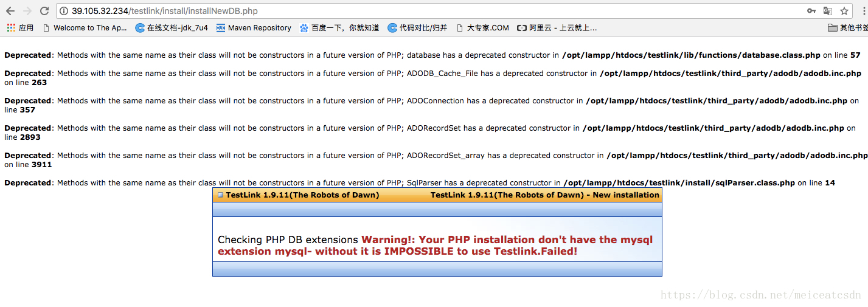Screen dimensions: 868x307
Task: Click the browser back arrow
Action: (x=10, y=11)
